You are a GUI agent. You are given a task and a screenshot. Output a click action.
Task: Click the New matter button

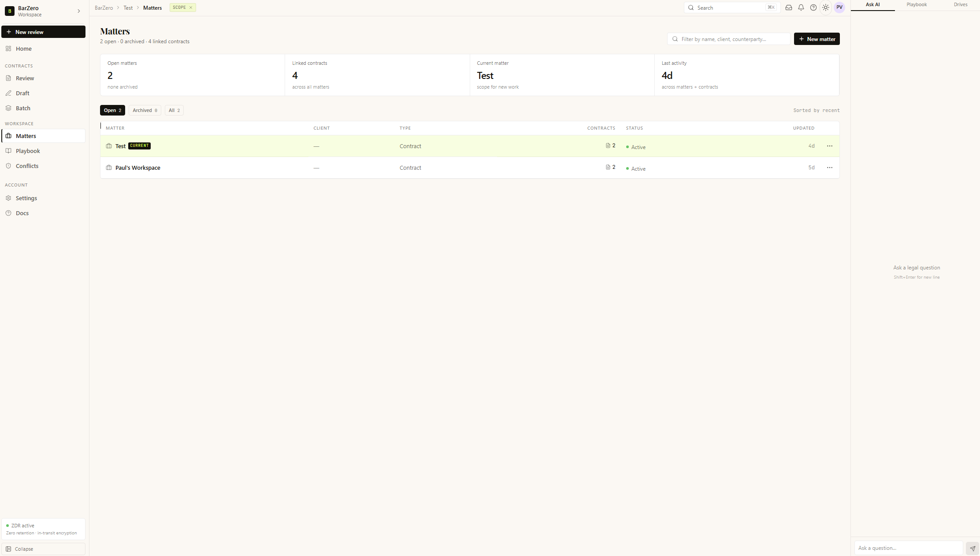[x=817, y=39]
